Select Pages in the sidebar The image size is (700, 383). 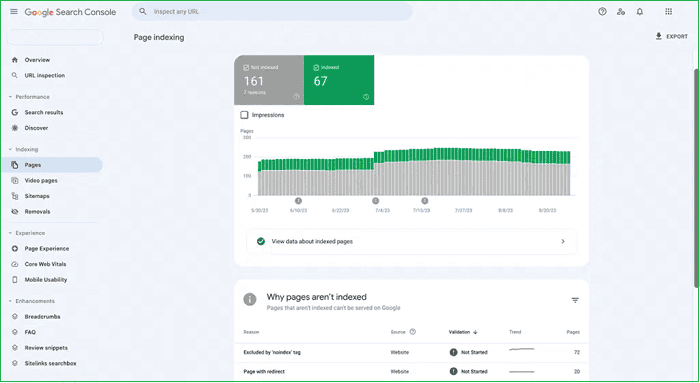point(52,165)
